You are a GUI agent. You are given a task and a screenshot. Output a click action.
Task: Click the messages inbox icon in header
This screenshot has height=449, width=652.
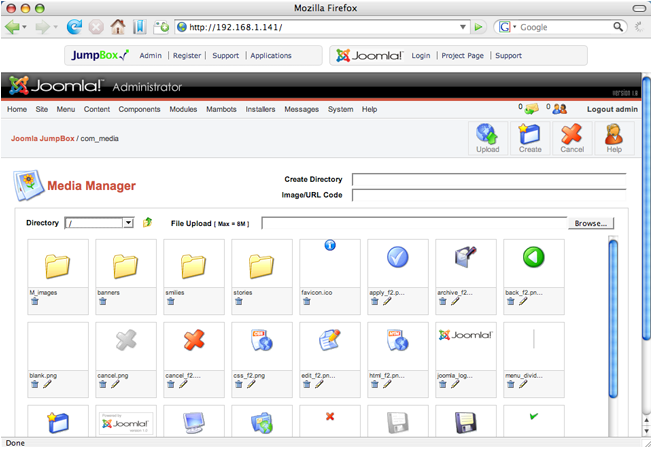pyautogui.click(x=531, y=109)
